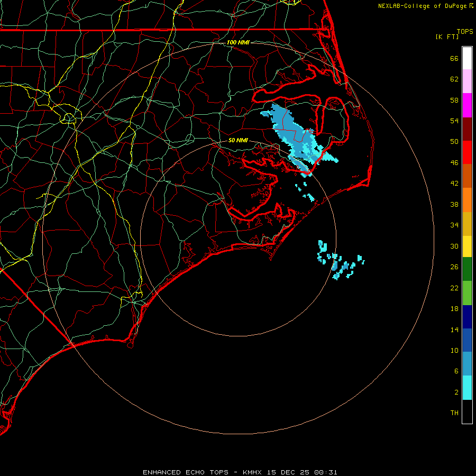
Task: Click the '00:31' timestamp text
Action: [x=325, y=472]
